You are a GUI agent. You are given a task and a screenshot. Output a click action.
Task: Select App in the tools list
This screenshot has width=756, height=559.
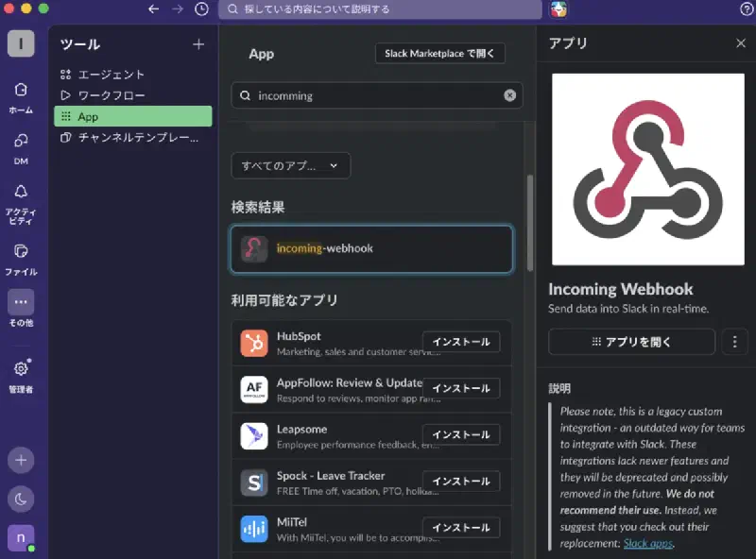click(x=132, y=117)
